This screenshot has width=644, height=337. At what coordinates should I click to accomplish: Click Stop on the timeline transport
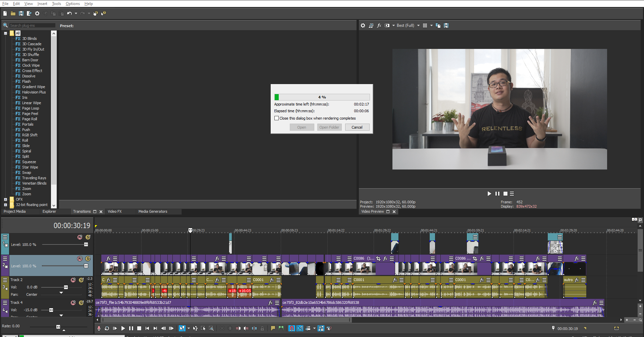[x=139, y=328]
